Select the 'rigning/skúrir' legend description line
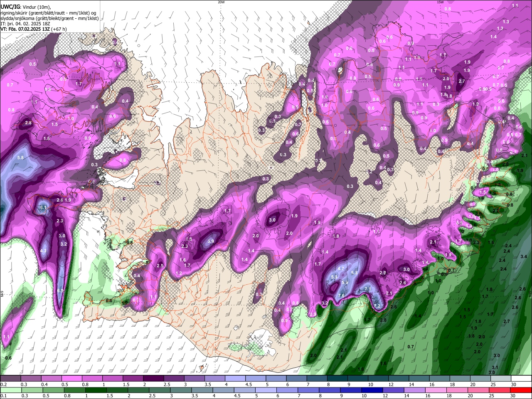The height and width of the screenshot is (399, 532). (x=49, y=12)
